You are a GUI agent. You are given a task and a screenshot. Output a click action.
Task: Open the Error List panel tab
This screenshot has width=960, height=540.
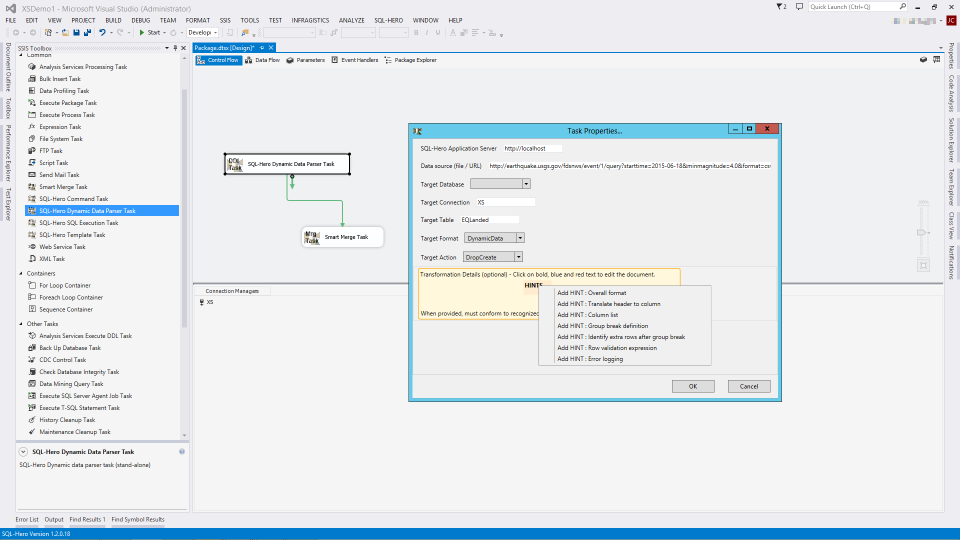point(27,520)
